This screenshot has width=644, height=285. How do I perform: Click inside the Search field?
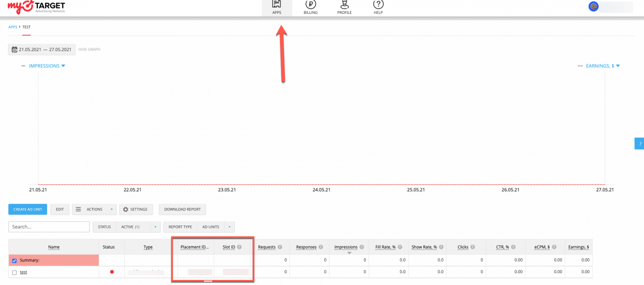[49, 227]
